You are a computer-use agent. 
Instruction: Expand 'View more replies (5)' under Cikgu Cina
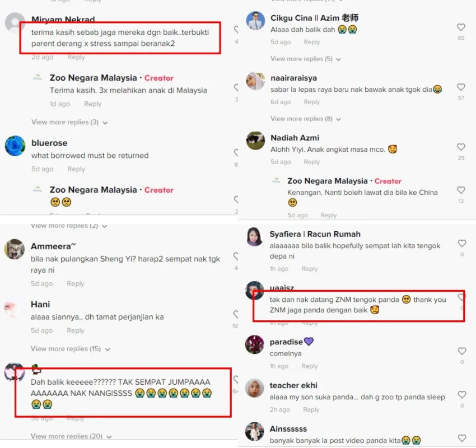pyautogui.click(x=306, y=59)
